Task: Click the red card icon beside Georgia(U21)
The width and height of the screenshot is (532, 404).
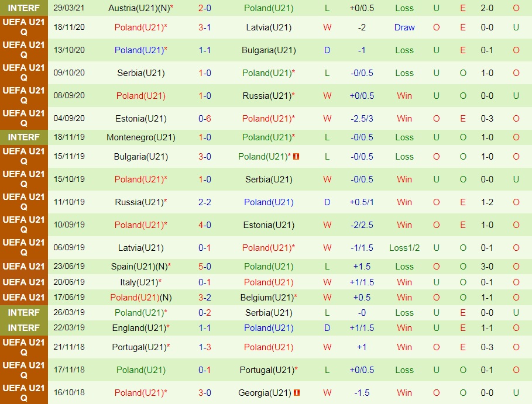Action: click(297, 393)
